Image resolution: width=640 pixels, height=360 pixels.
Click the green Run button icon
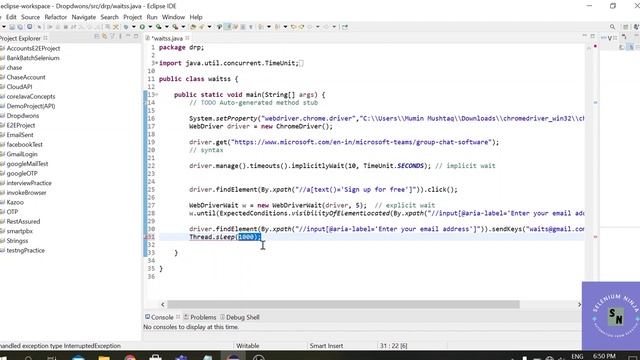point(142,27)
